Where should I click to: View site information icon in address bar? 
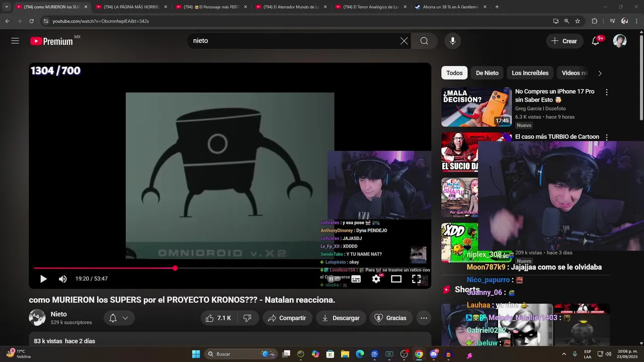tap(46, 21)
